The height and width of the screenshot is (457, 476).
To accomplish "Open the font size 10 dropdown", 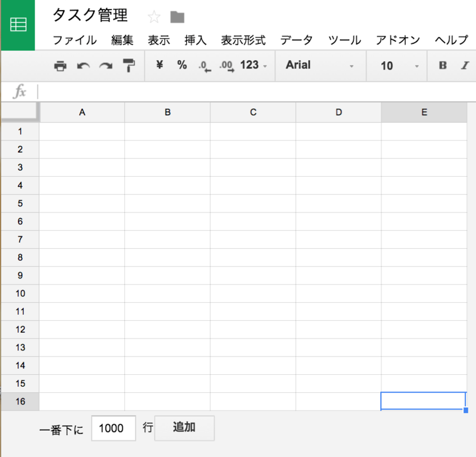I will [396, 66].
